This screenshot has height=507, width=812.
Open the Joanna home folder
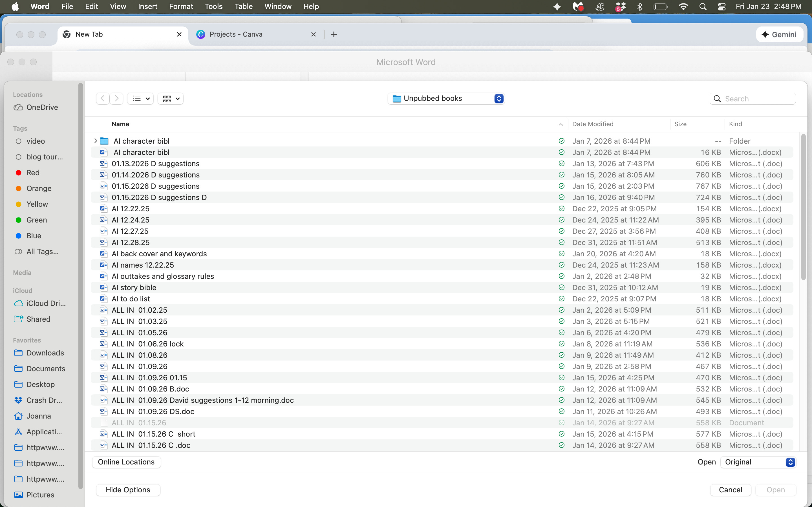pyautogui.click(x=39, y=416)
